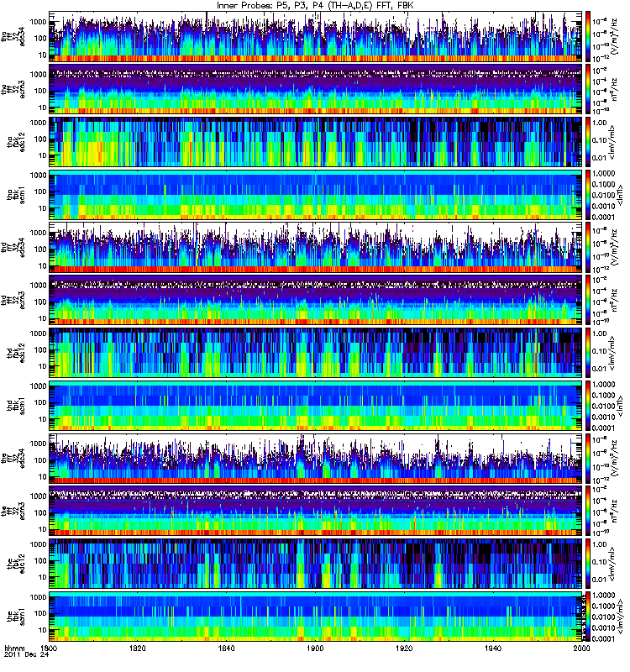Click the 'the fbk edc12' y-axis label
The height and width of the screenshot is (672, 630).
(15, 564)
